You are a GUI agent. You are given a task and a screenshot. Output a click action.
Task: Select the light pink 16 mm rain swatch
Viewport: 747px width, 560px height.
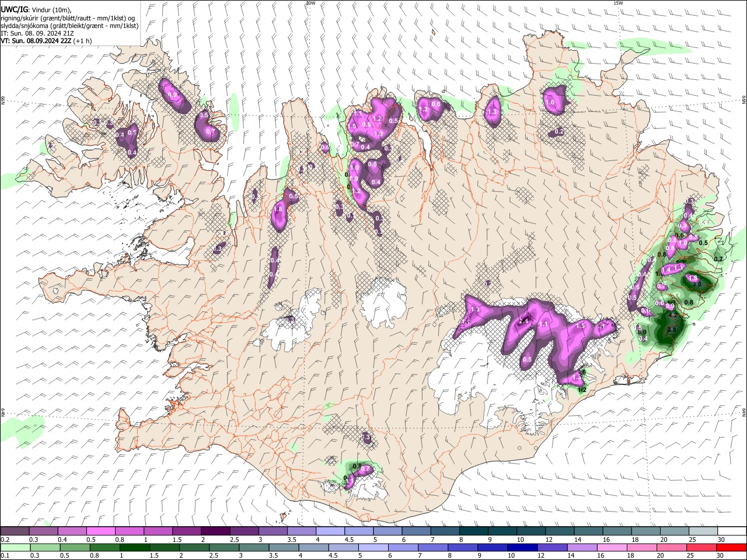[612, 548]
